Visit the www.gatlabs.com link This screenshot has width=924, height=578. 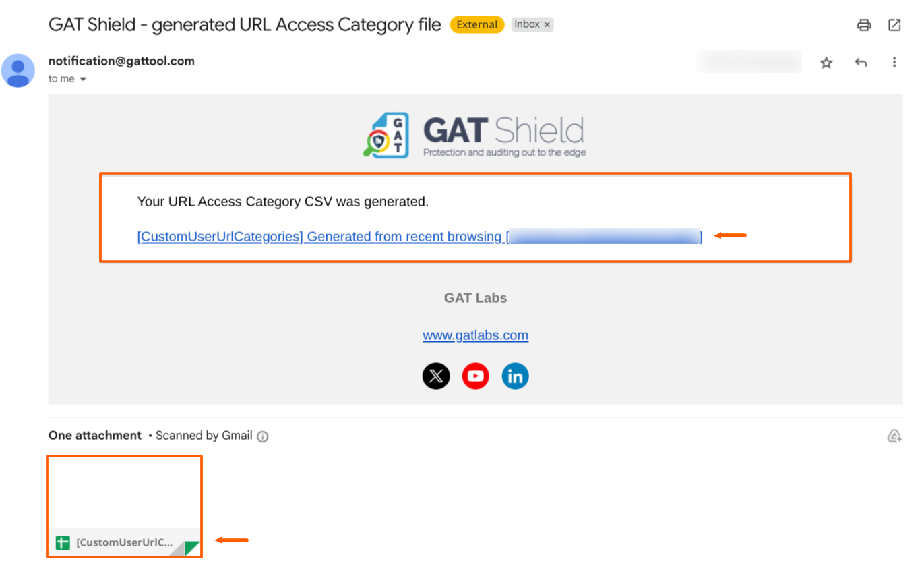tap(475, 335)
